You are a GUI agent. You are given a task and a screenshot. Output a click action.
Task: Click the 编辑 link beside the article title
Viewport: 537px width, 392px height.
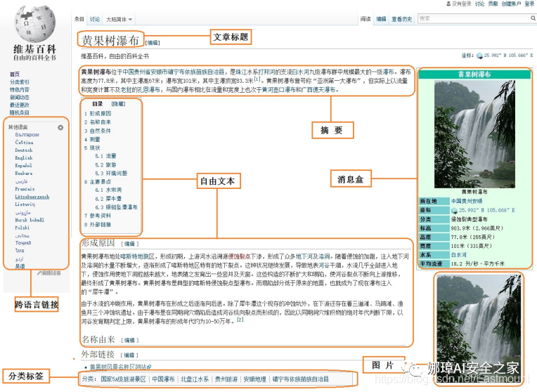point(153,43)
